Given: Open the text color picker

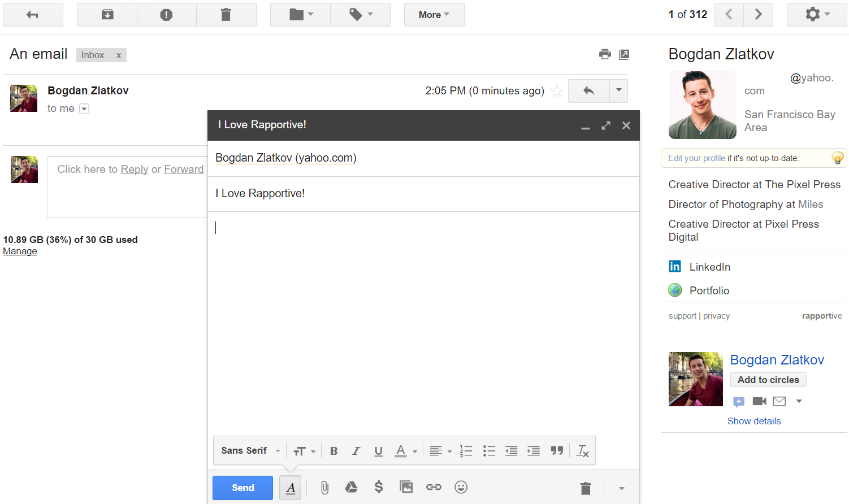Looking at the screenshot, I should (406, 451).
